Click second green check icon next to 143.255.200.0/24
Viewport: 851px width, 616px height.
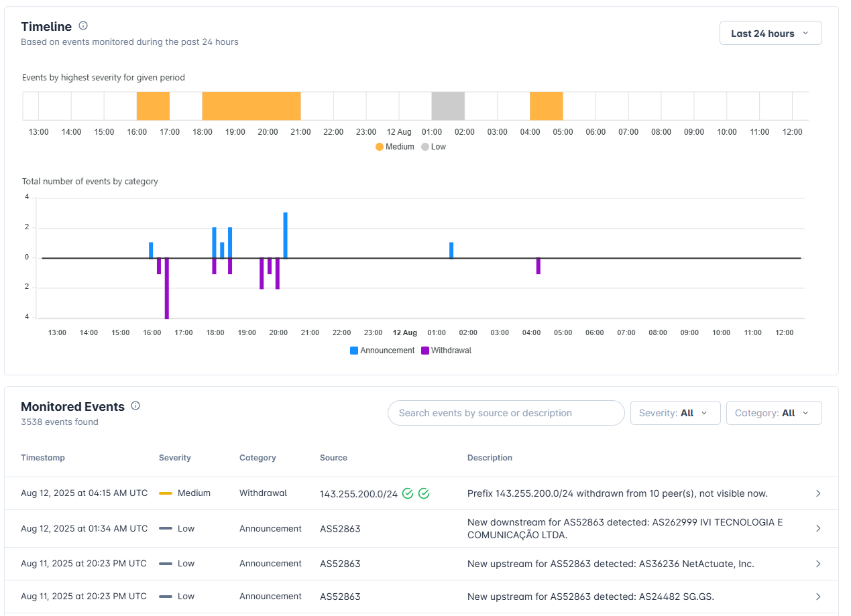[424, 493]
